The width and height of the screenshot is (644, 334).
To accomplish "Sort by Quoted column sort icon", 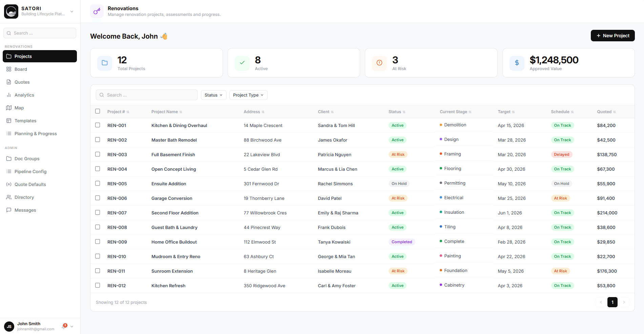I will tap(615, 112).
